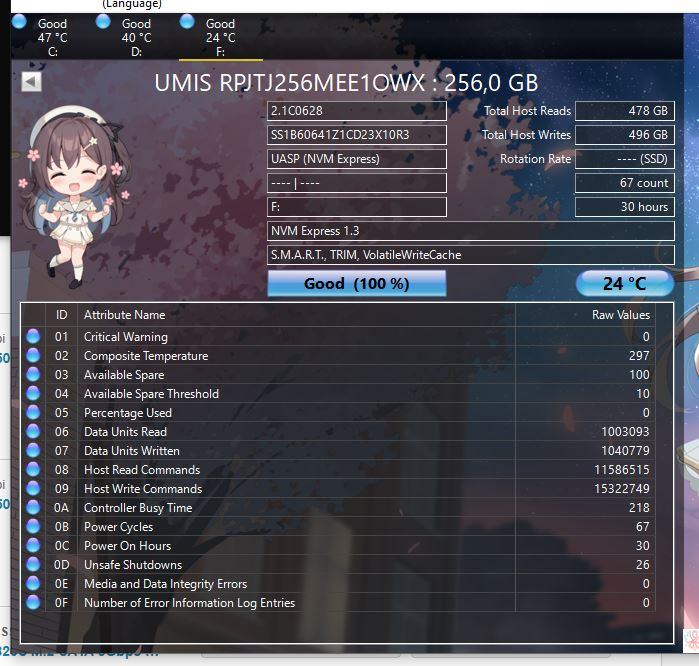Select the Critical Warning attribute name
The height and width of the screenshot is (666, 699).
(126, 337)
